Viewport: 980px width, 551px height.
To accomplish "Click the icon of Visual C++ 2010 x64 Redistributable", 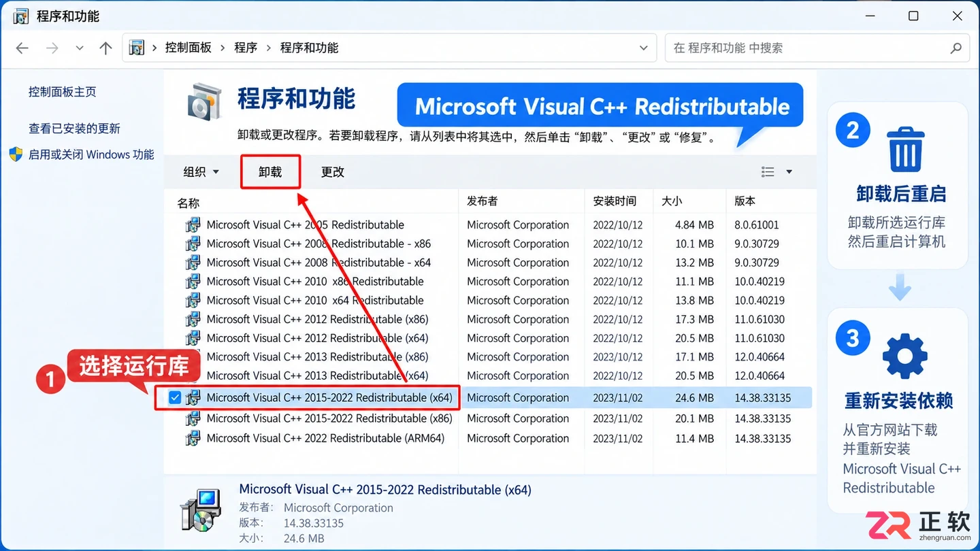I will click(193, 300).
